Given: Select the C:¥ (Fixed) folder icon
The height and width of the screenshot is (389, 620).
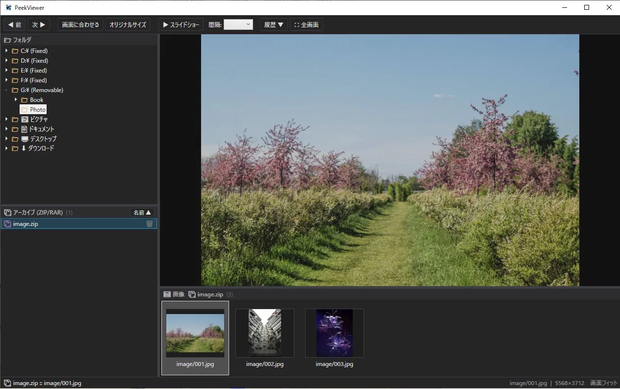Looking at the screenshot, I should pos(15,51).
